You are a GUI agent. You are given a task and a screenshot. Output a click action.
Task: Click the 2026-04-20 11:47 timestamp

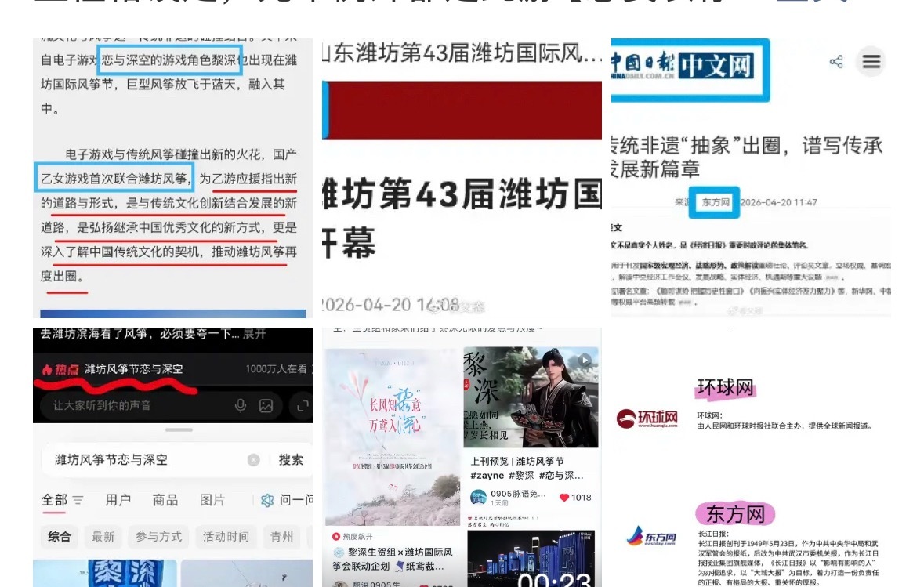[x=779, y=202]
